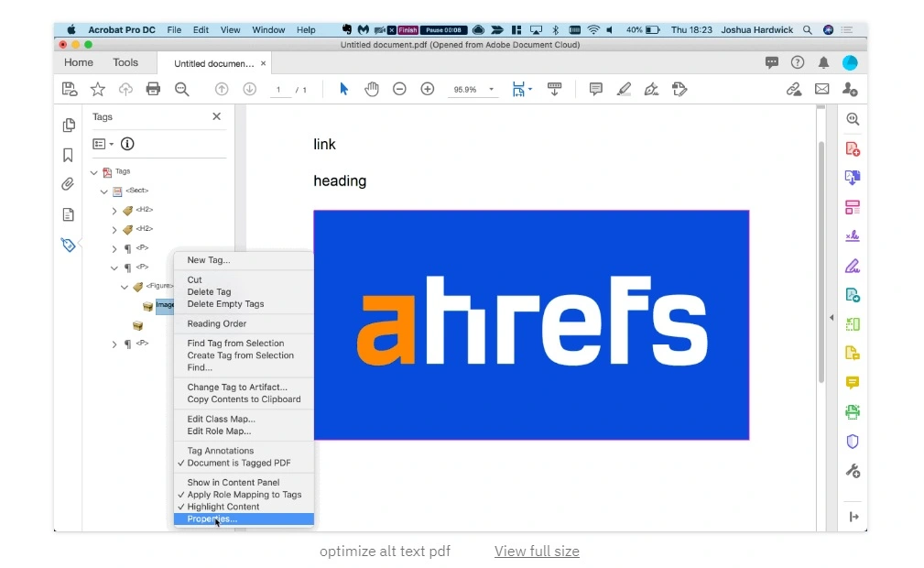This screenshot has height=568, width=924.
Task: Collapse the root Tags tree node
Action: [x=94, y=172]
